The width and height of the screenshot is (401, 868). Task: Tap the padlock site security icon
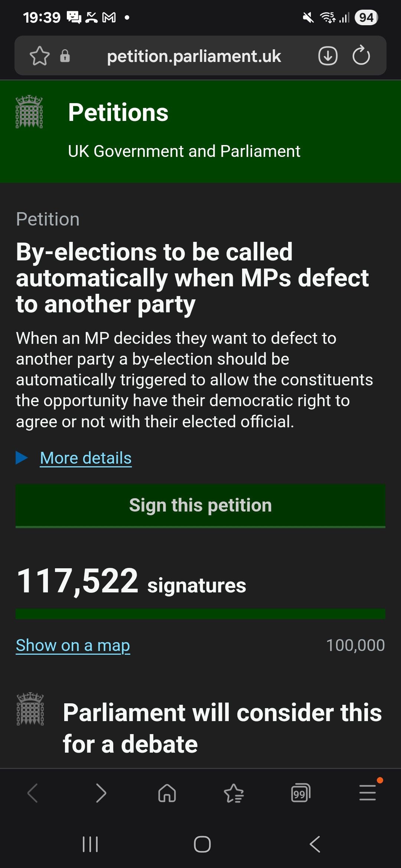pos(65,56)
